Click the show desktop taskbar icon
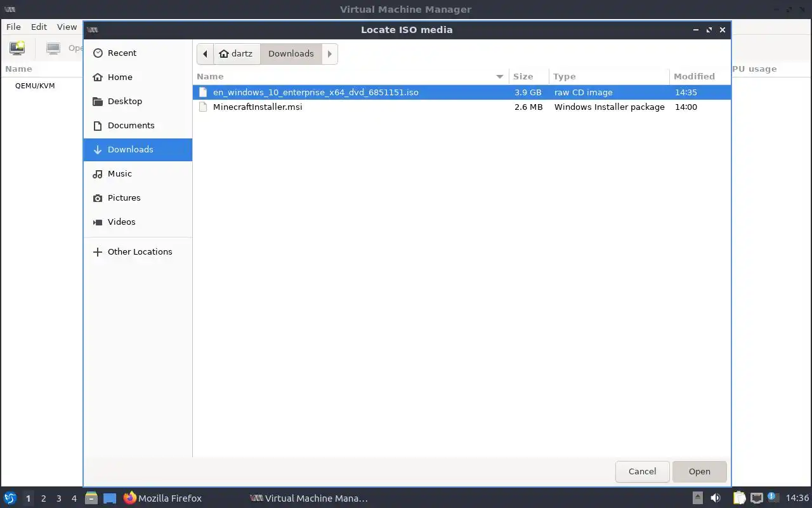The width and height of the screenshot is (812, 508). (110, 498)
